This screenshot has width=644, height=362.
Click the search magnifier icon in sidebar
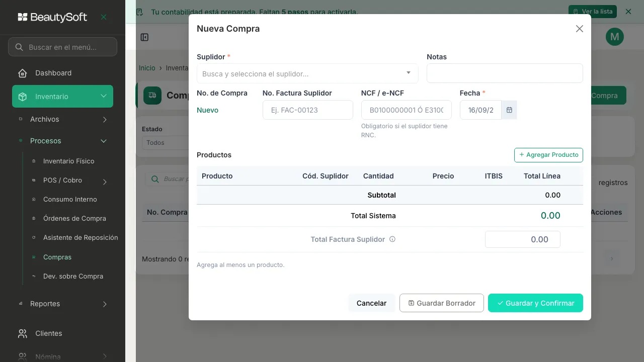click(19, 47)
